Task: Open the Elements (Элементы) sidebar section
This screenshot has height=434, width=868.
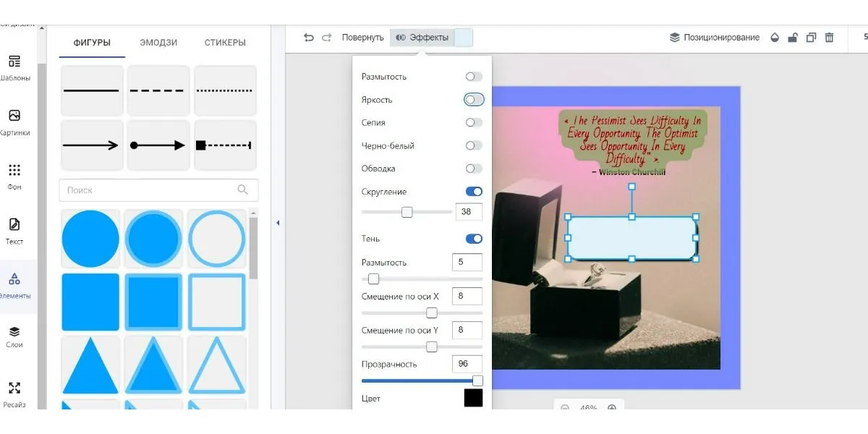Action: point(14,286)
